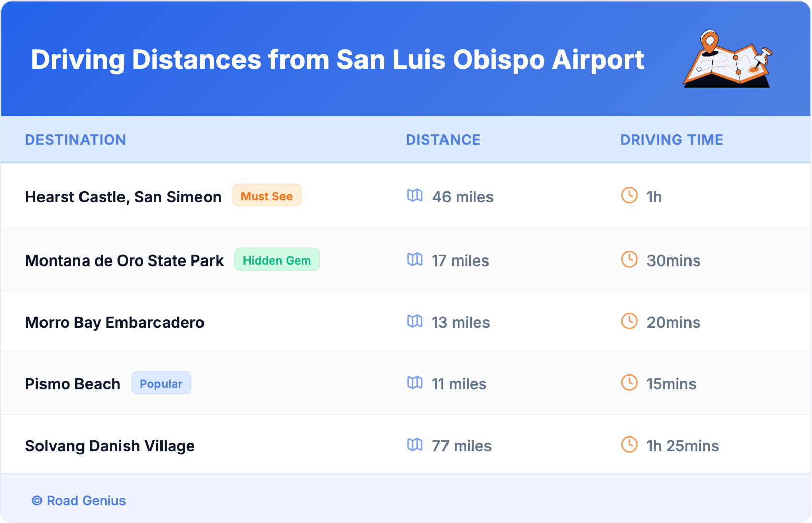The image size is (812, 523).
Task: Click the clock icon beside 1h 25mins
Action: tap(629, 445)
